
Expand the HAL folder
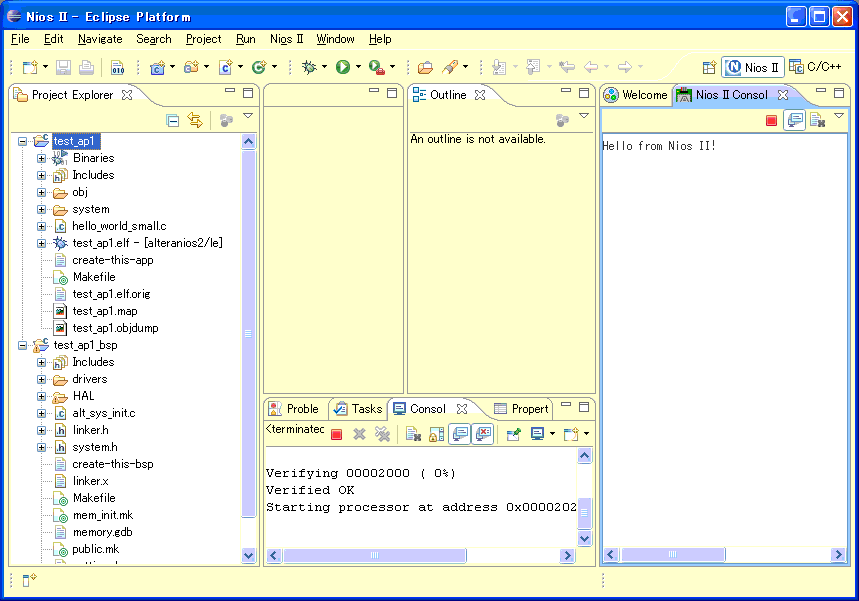(x=41, y=396)
